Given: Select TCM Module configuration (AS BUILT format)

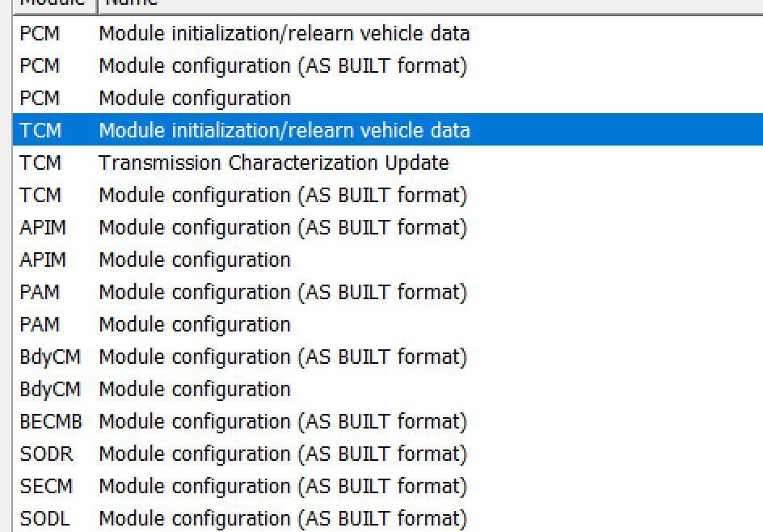Looking at the screenshot, I should [x=242, y=195].
